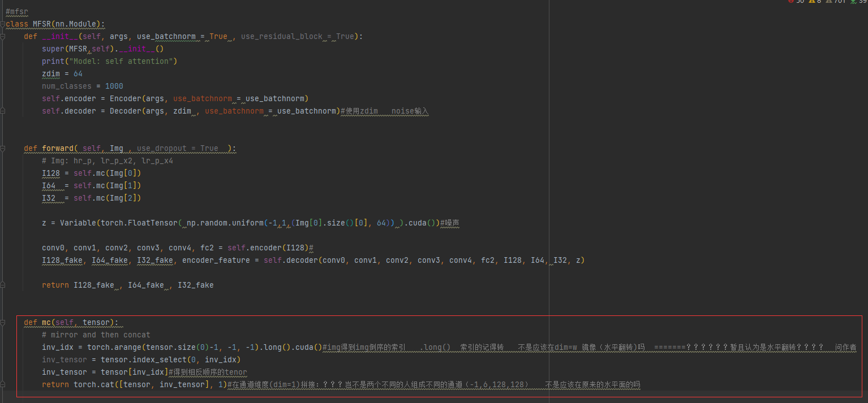The image size is (868, 403).
Task: Click the # mirror and then concat comment
Action: click(96, 335)
